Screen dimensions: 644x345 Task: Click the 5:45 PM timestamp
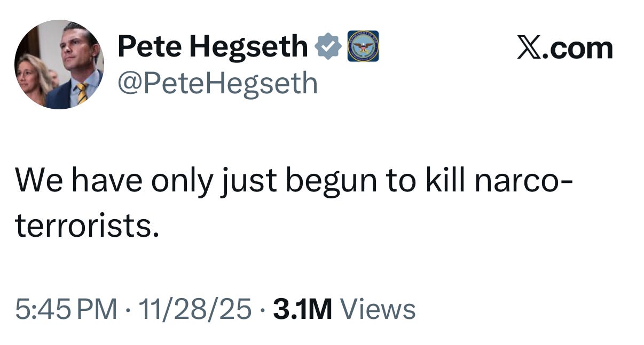(66, 309)
